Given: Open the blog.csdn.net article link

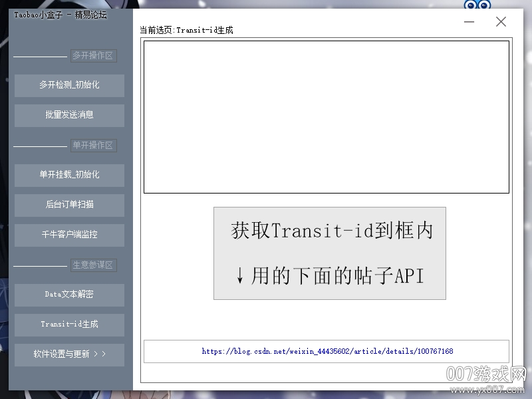Looking at the screenshot, I should 327,351.
